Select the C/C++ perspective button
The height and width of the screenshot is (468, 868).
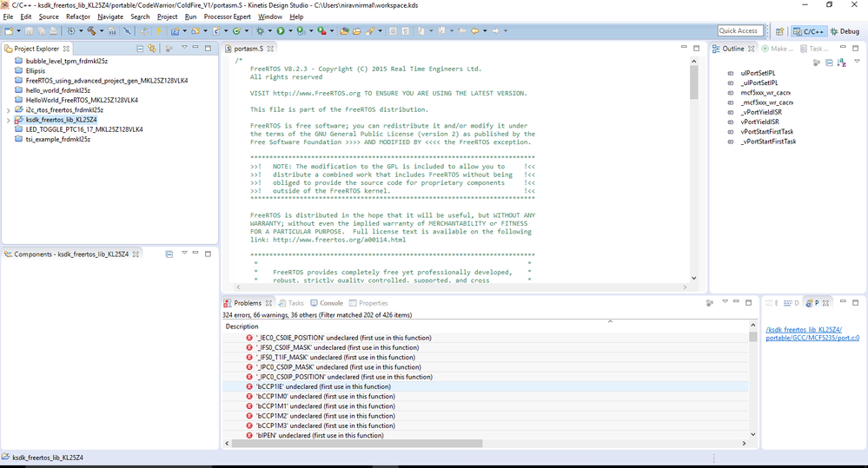[x=808, y=31]
